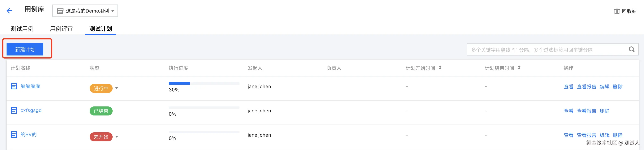This screenshot has width=644, height=150.
Task: Click the 新建计划 button
Action: [25, 49]
